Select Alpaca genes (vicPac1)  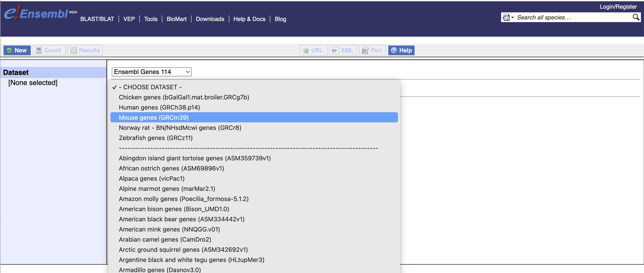[254, 178]
